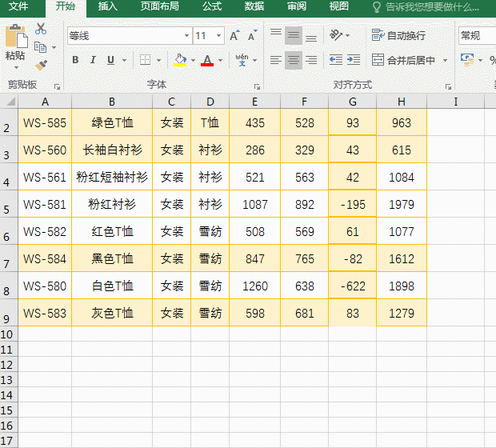The image size is (496, 448).
Task: Click the Paste clipboard icon
Action: [x=16, y=36]
